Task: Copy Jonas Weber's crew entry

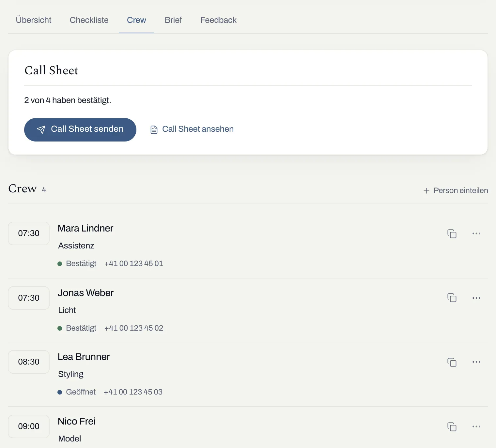Action: [x=452, y=298]
